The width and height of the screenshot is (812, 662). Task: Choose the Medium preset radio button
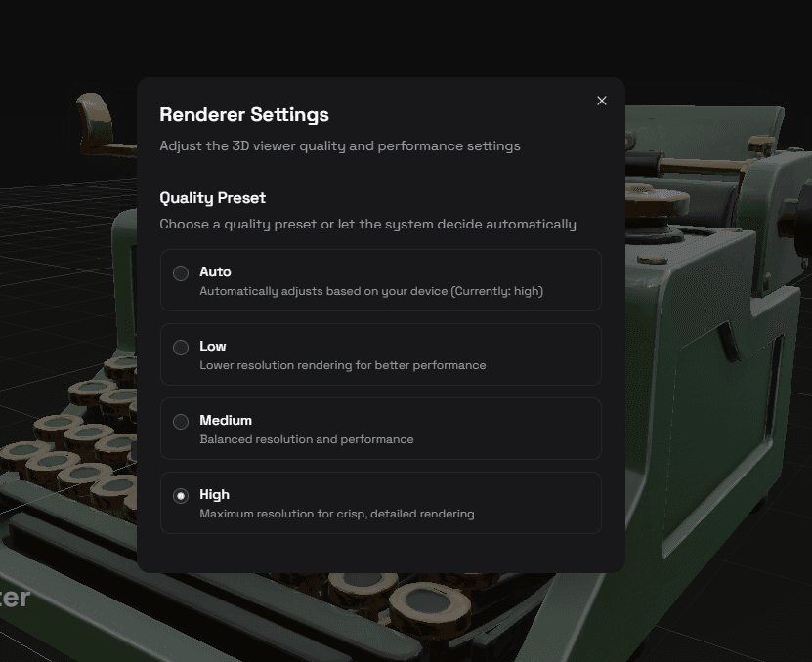[x=181, y=422]
